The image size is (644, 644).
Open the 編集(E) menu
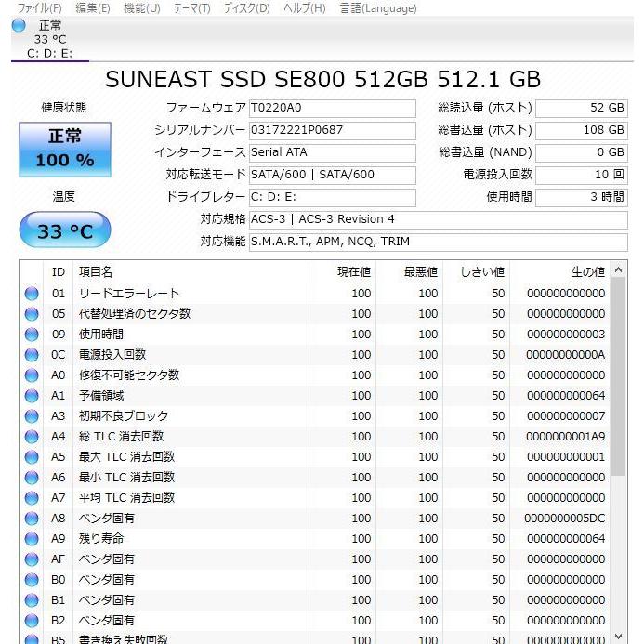(x=93, y=7)
